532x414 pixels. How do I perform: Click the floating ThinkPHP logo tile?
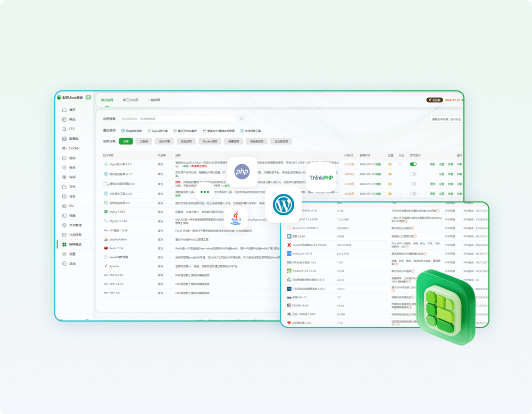(x=321, y=177)
